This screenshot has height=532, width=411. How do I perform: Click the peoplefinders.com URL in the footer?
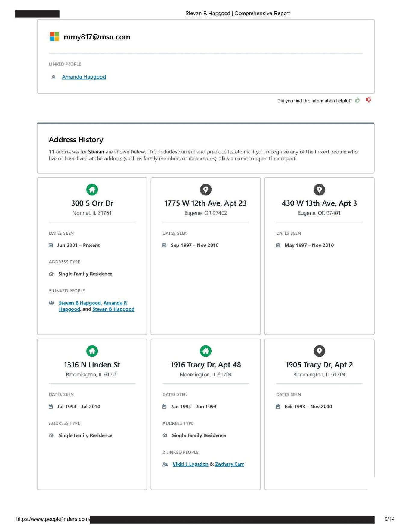click(x=53, y=519)
